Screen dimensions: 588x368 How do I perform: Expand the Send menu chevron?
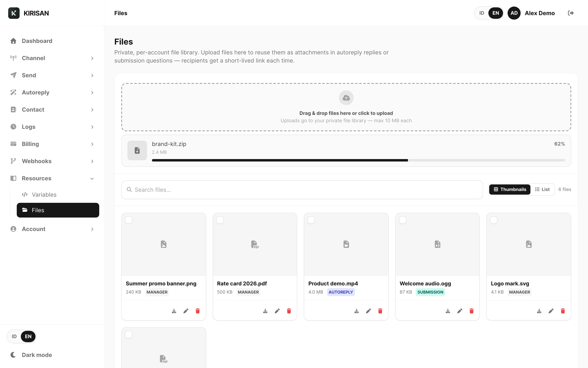pyautogui.click(x=92, y=75)
